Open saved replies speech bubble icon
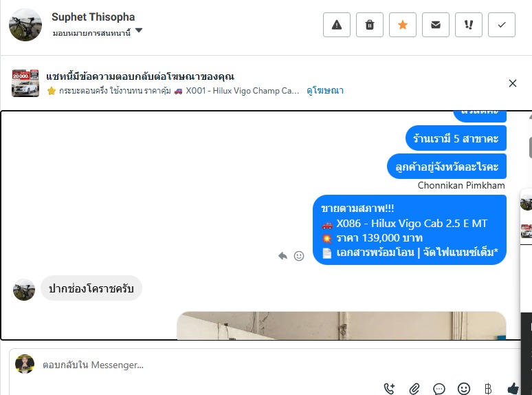The image size is (532, 395). pyautogui.click(x=439, y=388)
